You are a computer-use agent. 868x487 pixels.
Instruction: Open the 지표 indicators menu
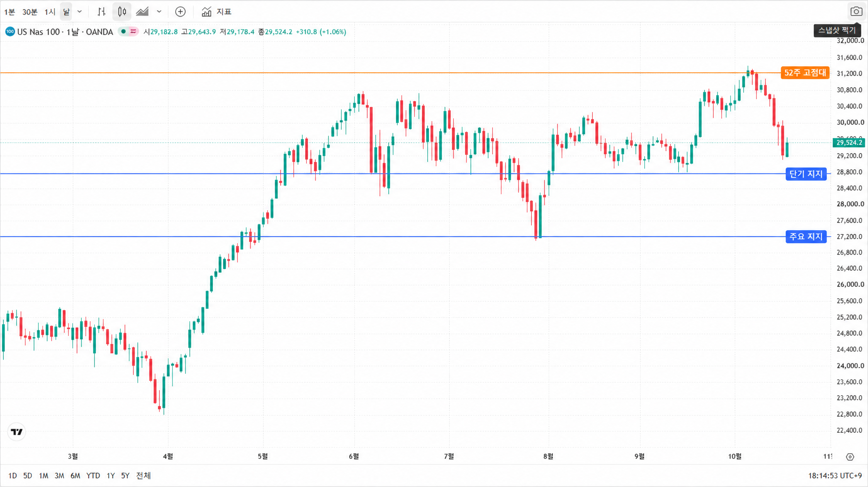[x=216, y=12]
